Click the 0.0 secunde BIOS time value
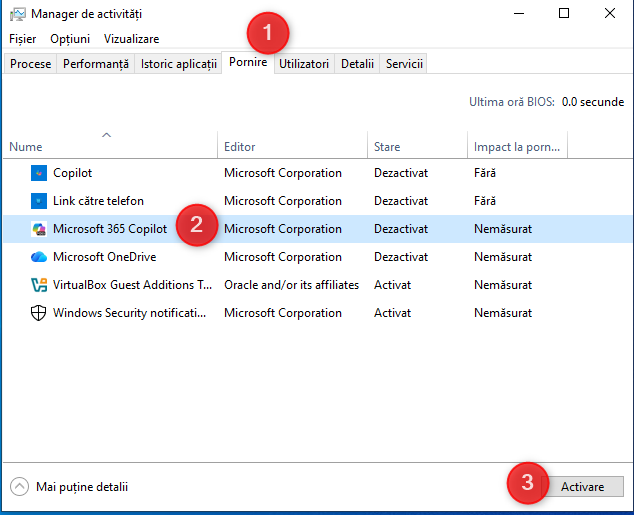The image size is (634, 515). (x=593, y=102)
